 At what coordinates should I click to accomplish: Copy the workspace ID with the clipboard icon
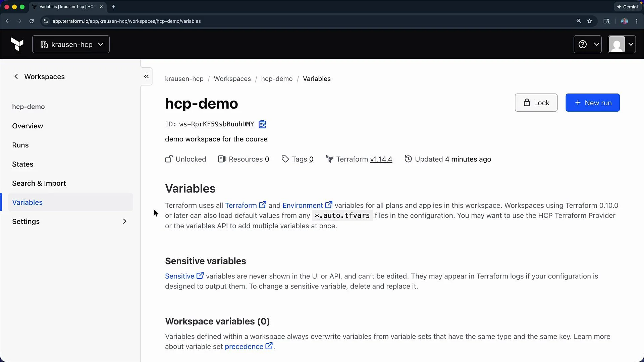click(x=262, y=124)
